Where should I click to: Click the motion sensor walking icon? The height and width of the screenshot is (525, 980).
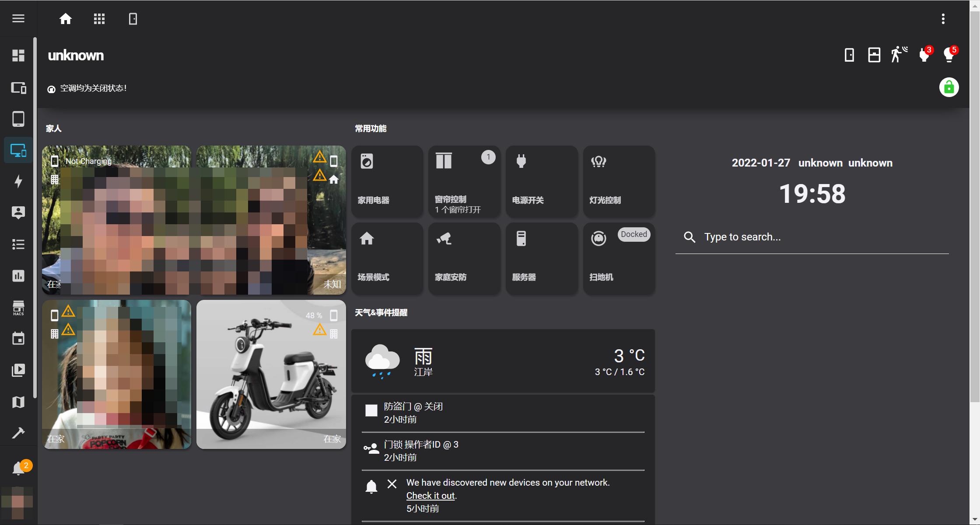(899, 55)
